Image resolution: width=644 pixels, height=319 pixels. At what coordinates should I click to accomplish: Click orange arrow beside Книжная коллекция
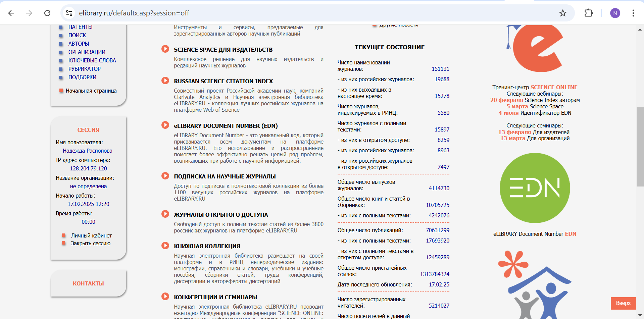tap(165, 246)
